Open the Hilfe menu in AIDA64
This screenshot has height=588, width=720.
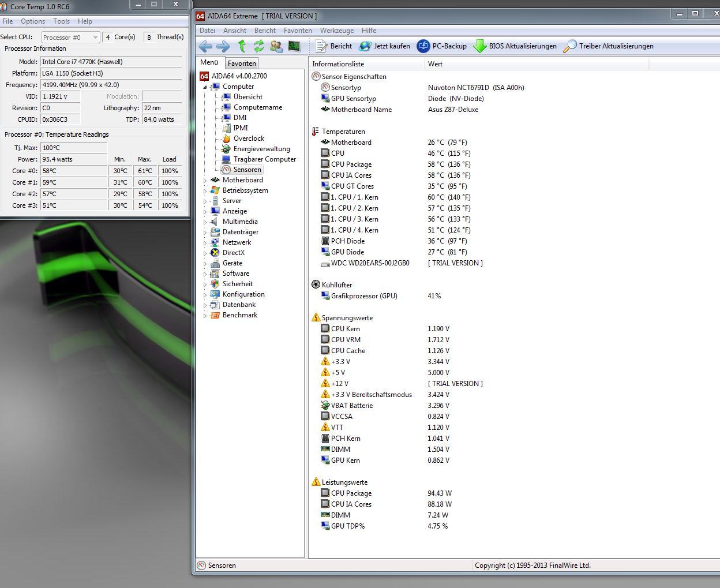click(369, 31)
